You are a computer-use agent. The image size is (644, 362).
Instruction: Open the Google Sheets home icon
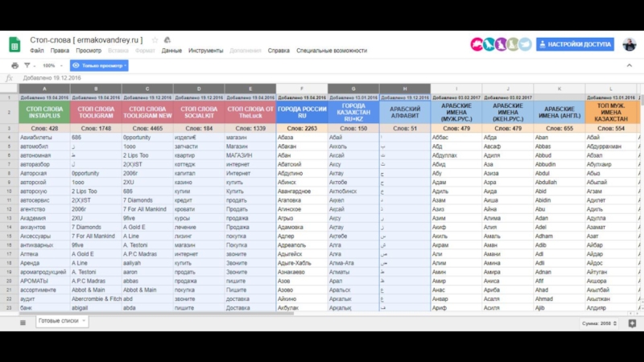point(14,45)
